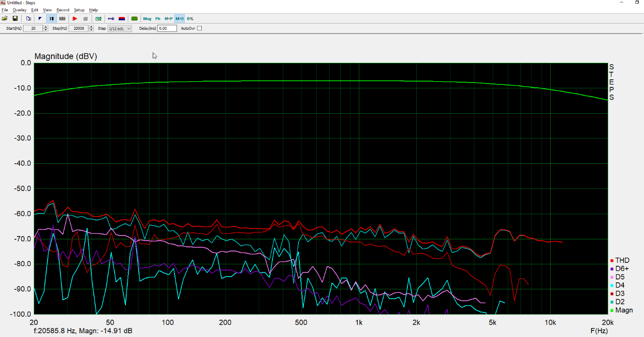Screen dimensions: 644x337
Task: Click the Copy graph icon
Action: click(x=28, y=18)
